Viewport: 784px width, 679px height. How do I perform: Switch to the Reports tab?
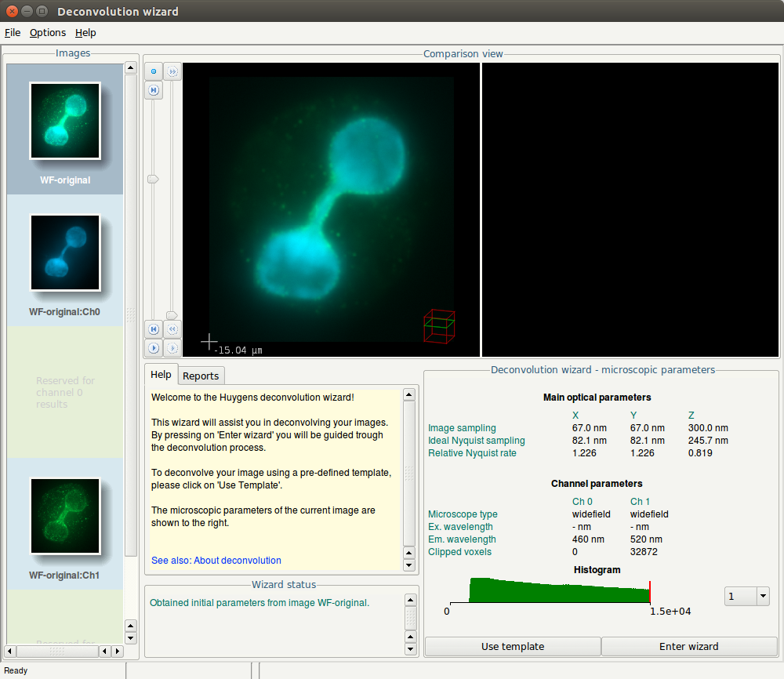[x=201, y=376]
